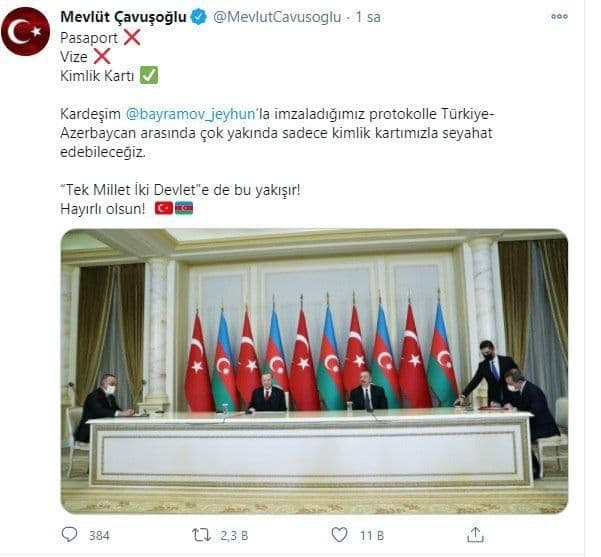Click the Mevlüt Çavuşoğlu display name
The height and width of the screenshot is (557, 601).
click(x=123, y=17)
